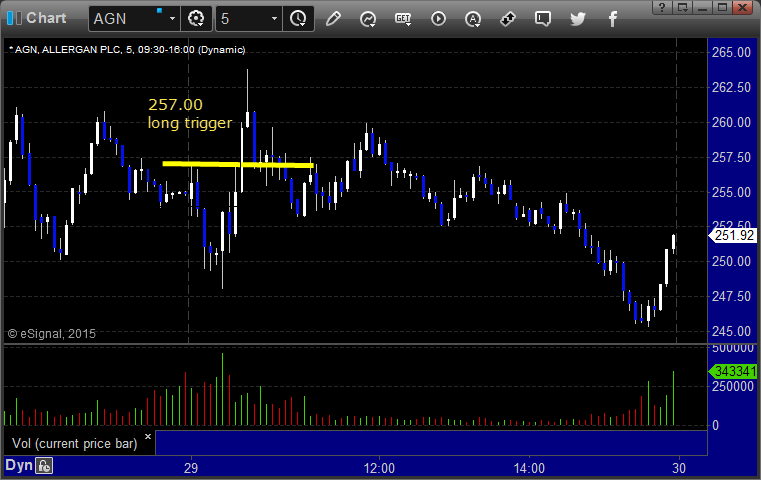Click the 245.00 price scale label

click(731, 331)
